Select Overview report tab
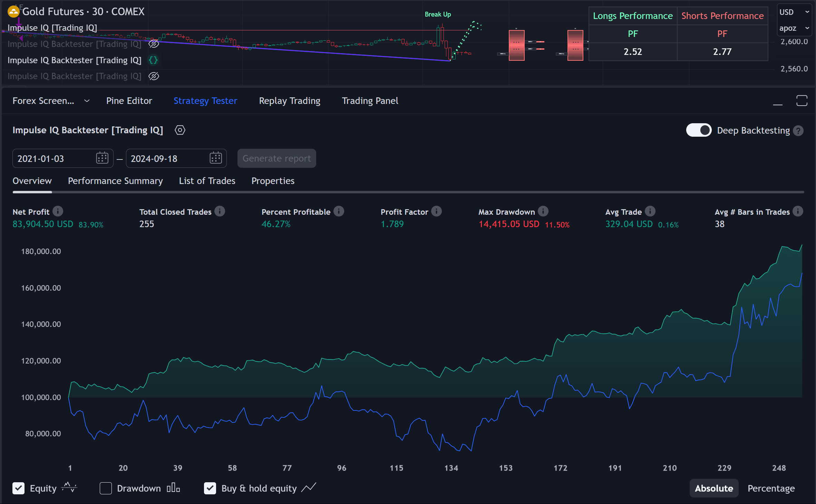 point(32,181)
